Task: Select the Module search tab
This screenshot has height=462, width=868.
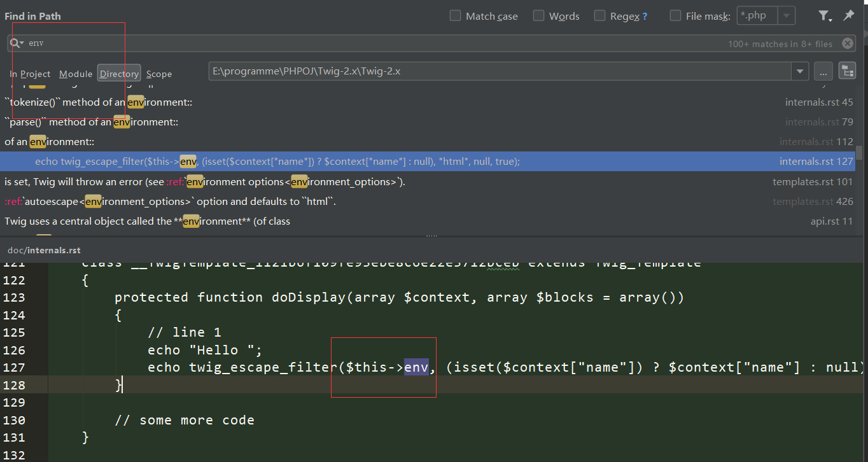Action: pyautogui.click(x=76, y=74)
